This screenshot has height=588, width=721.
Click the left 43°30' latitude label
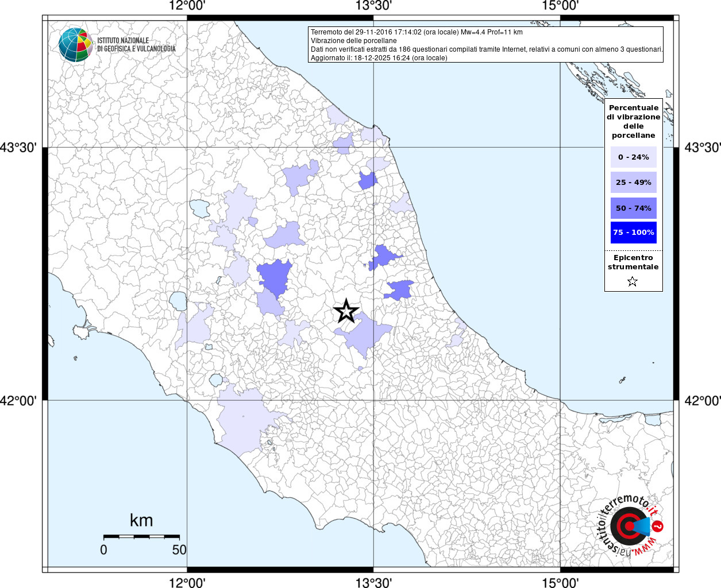[18, 148]
